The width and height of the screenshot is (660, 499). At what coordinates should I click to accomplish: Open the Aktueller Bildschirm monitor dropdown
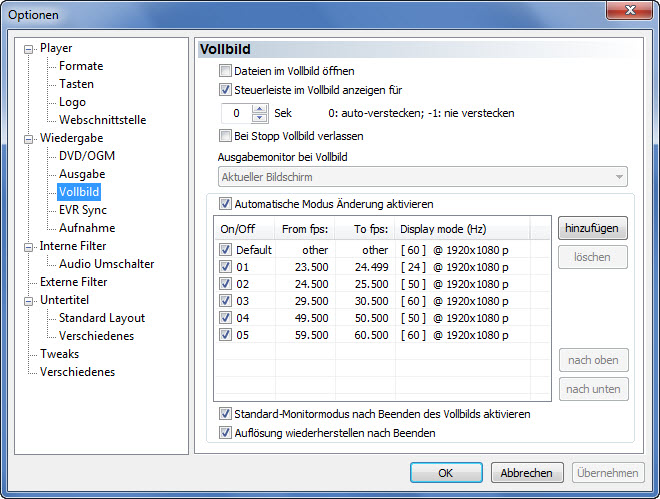click(x=423, y=177)
